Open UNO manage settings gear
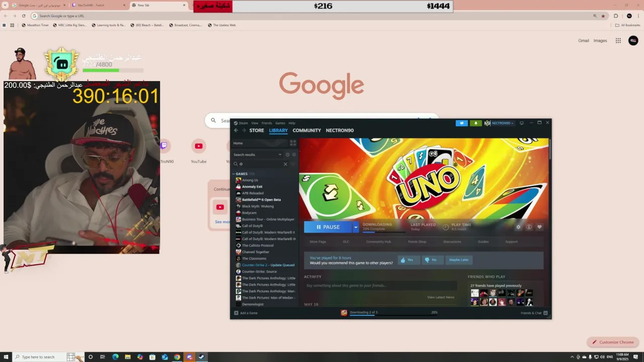Viewport: 644px width, 362px height. coord(518,227)
